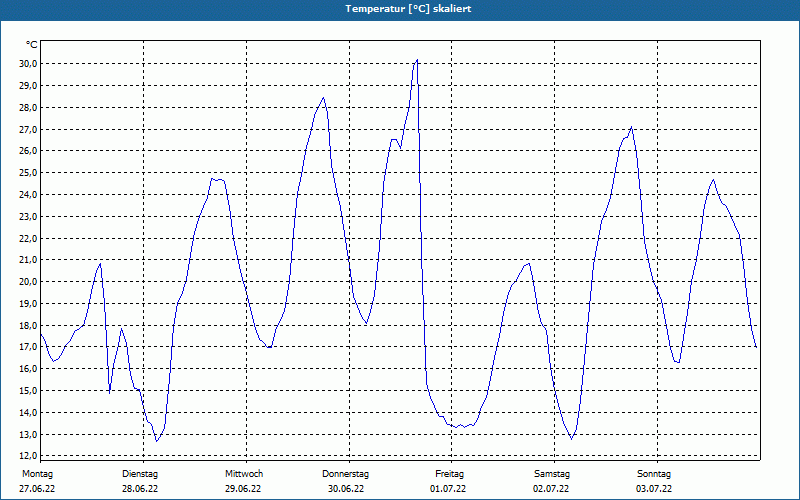Click the 'Temperatur [°C] skaliert' title
Screen dimensions: 800x500
click(x=408, y=9)
